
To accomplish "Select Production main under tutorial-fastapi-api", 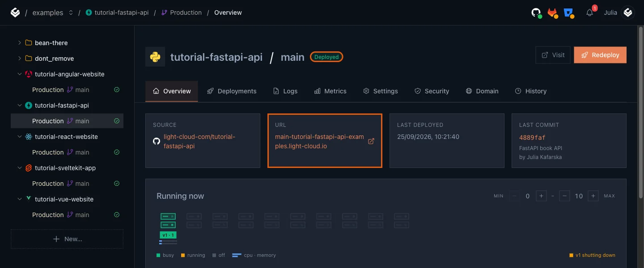I will coord(67,121).
